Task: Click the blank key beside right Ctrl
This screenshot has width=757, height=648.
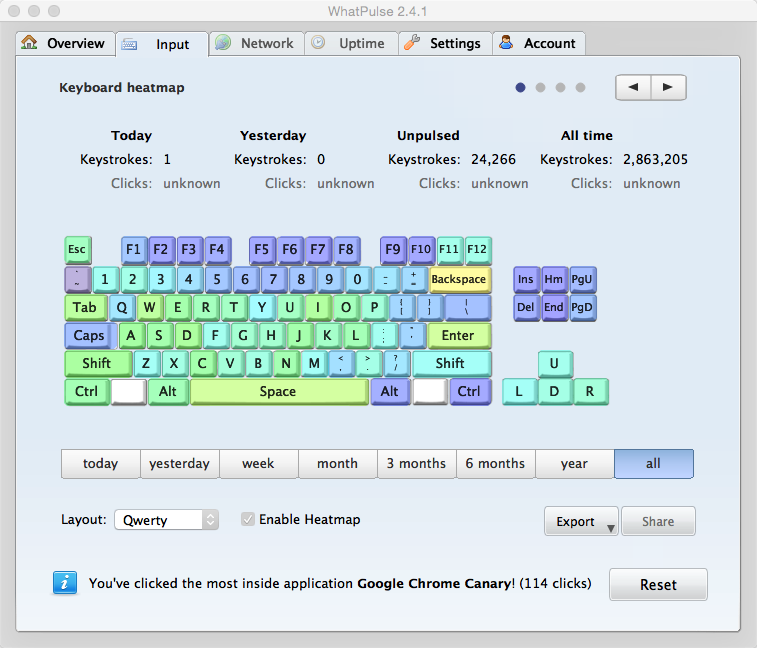Action: (430, 392)
